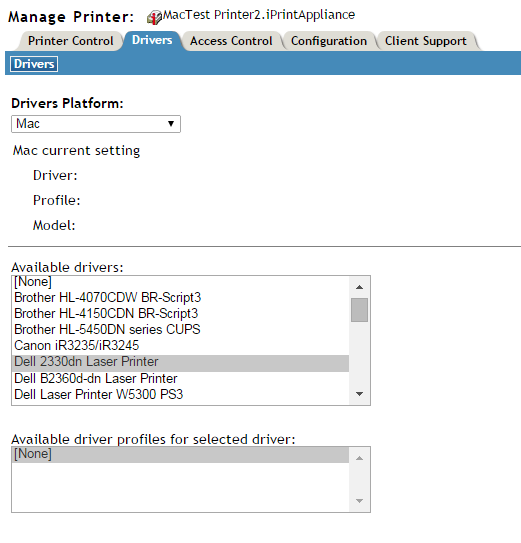Select Canon iR3235/iR3245 driver

point(180,346)
